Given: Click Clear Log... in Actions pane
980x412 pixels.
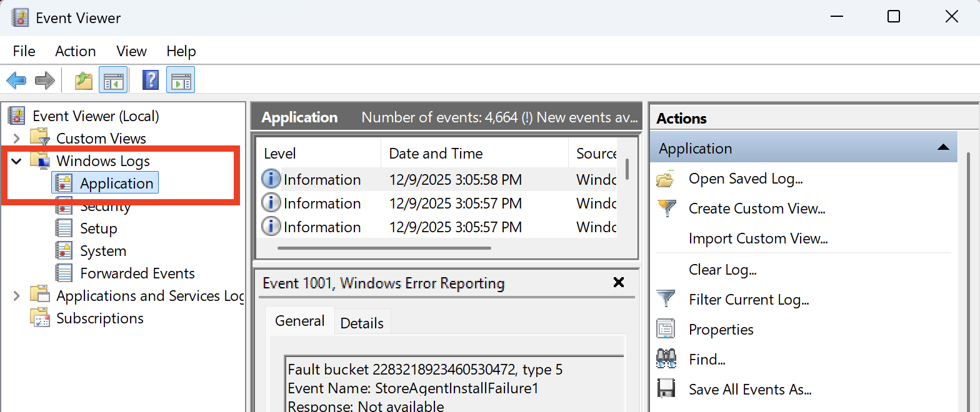Looking at the screenshot, I should [x=722, y=270].
